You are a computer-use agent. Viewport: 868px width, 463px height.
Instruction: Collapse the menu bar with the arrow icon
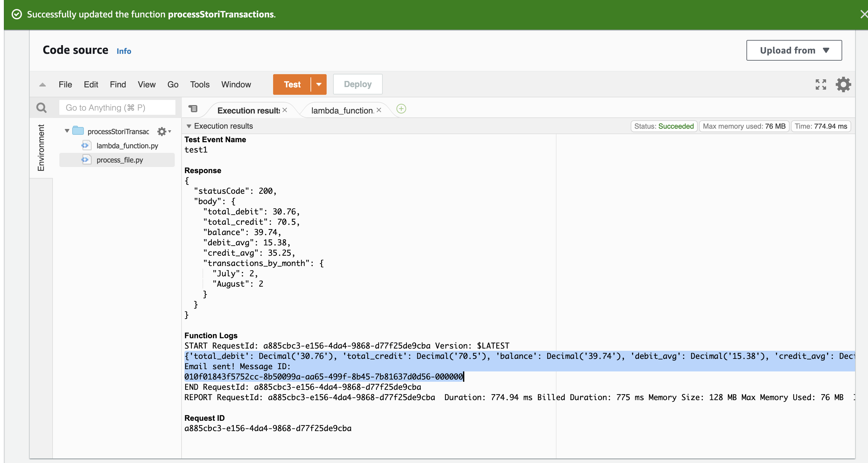[42, 84]
